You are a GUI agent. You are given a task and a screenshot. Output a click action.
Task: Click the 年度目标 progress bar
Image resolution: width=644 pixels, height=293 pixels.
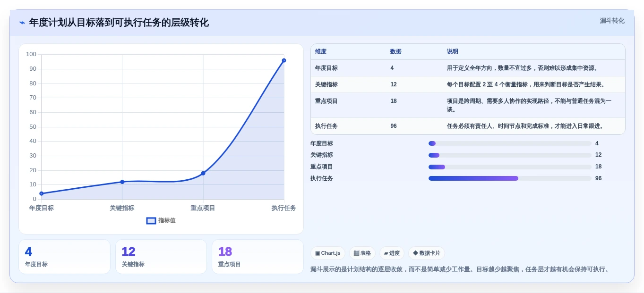[510, 143]
